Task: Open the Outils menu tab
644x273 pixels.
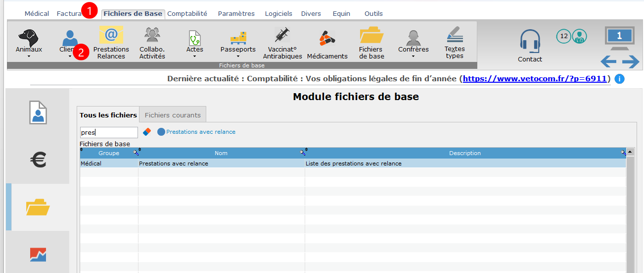Action: pyautogui.click(x=373, y=14)
